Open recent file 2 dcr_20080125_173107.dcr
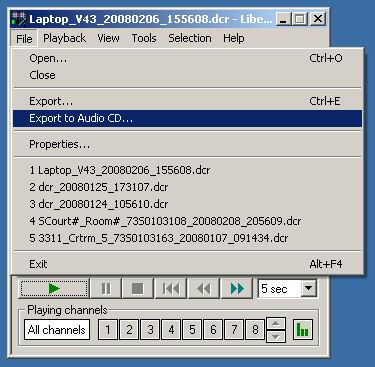Viewport: 375px width, 367px height. [187, 187]
